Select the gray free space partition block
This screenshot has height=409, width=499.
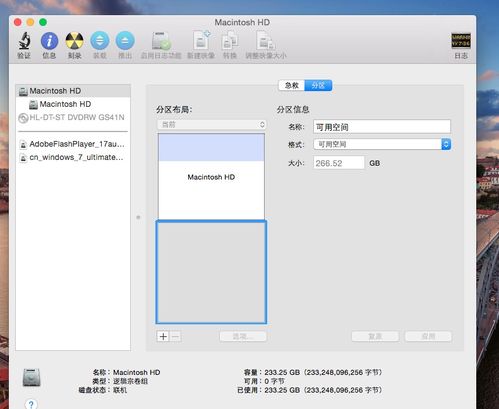click(x=211, y=272)
